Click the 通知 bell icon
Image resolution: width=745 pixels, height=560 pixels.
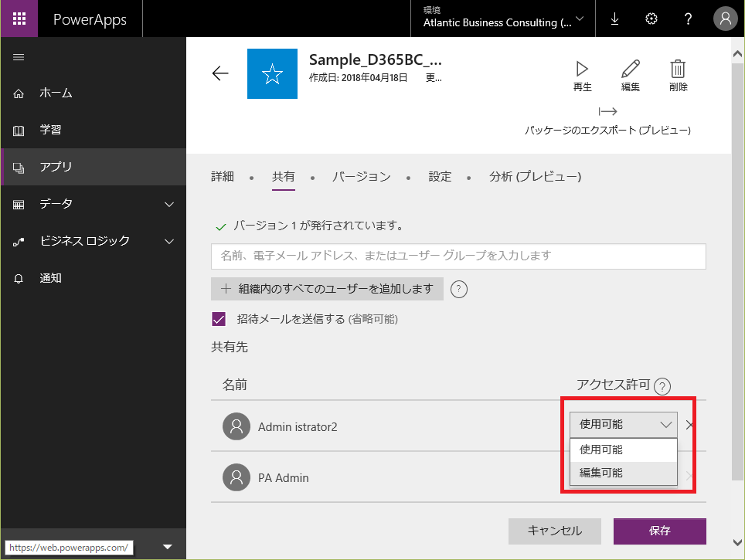(19, 279)
